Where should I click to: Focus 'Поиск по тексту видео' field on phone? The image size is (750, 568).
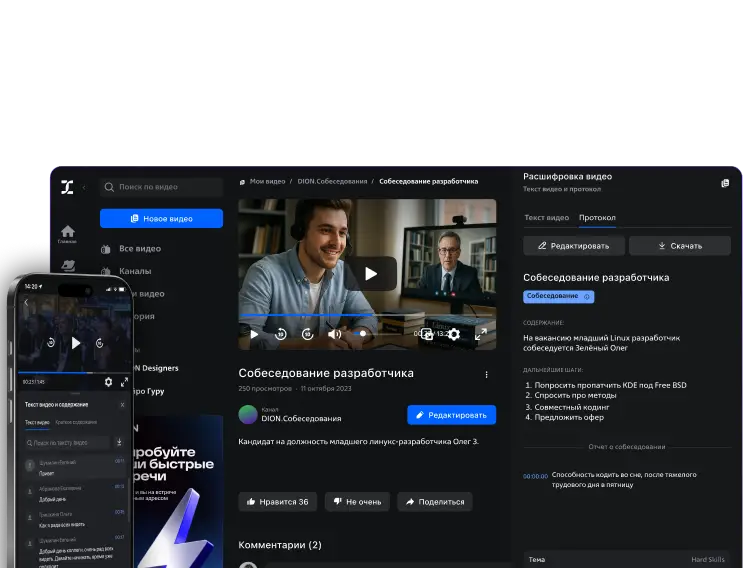(x=67, y=443)
